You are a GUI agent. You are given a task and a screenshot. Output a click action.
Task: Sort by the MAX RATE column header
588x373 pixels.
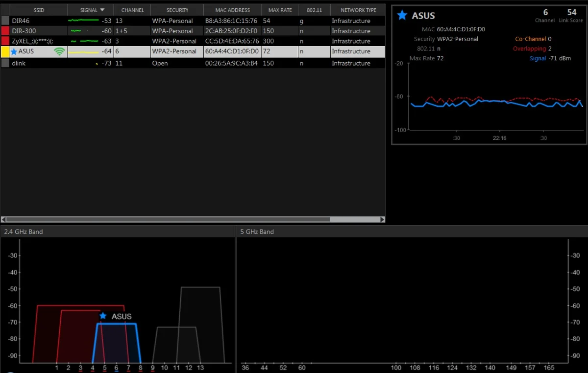[x=280, y=10]
